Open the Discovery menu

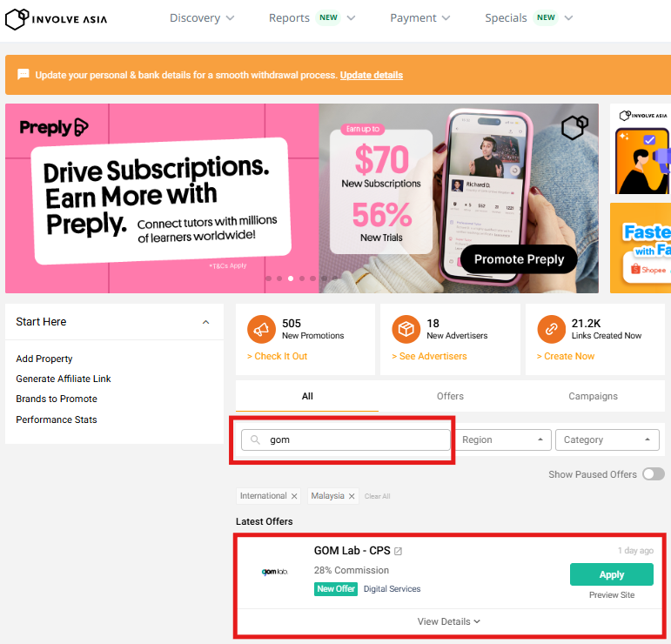point(202,18)
